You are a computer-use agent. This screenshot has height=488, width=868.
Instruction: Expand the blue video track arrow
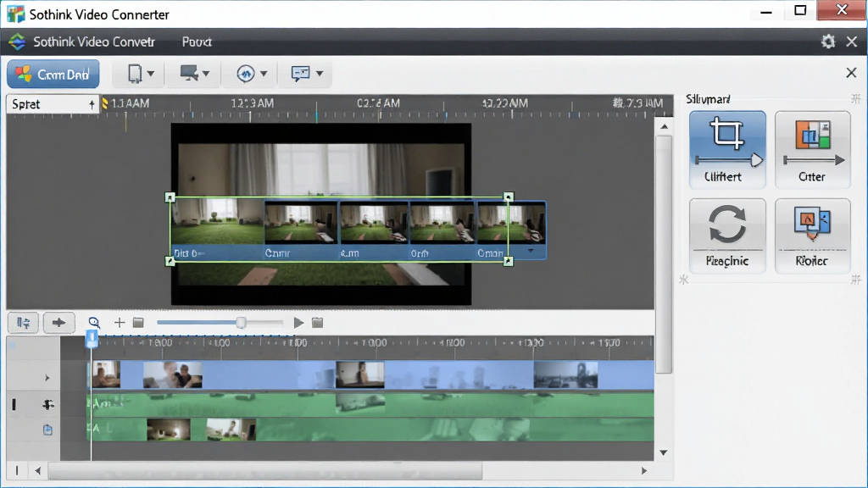(47, 378)
